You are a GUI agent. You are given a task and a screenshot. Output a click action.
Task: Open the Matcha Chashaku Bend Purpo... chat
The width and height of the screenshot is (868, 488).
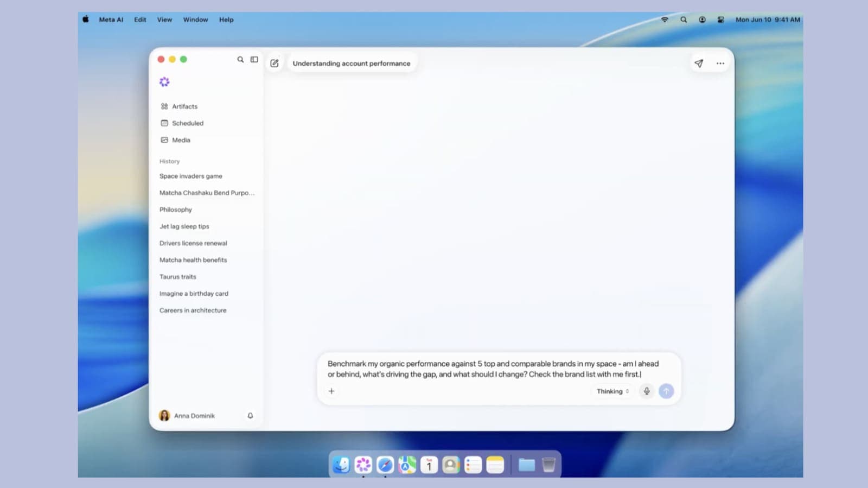point(207,193)
